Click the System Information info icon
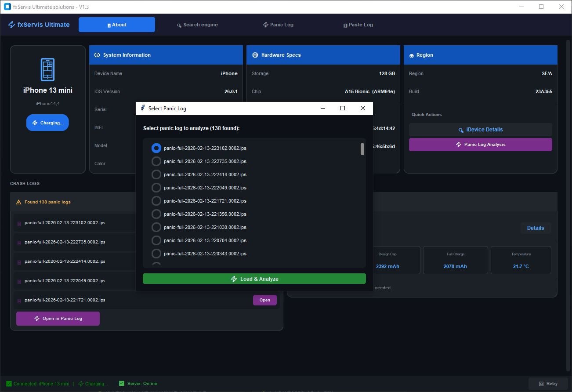Viewport: 572px width, 392px height. pos(97,55)
